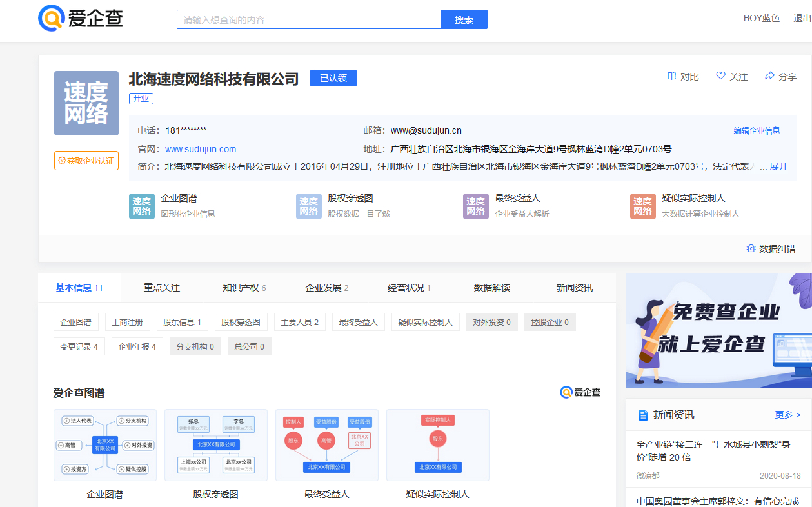The width and height of the screenshot is (812, 507).
Task: Click the 新闻资讯 document icon
Action: (643, 415)
